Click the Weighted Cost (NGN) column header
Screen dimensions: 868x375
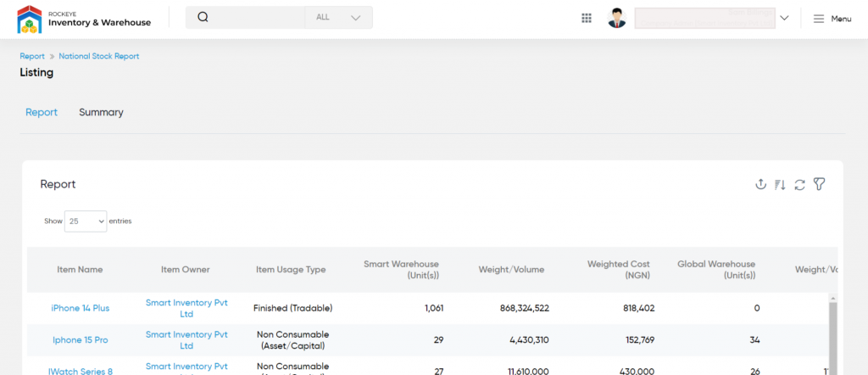tap(618, 270)
